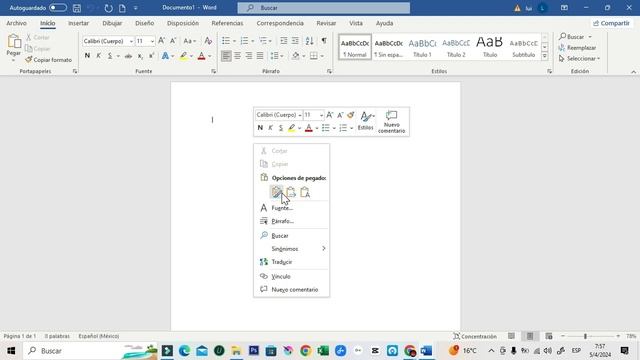Expand Sinónimos submenu

[x=291, y=249]
